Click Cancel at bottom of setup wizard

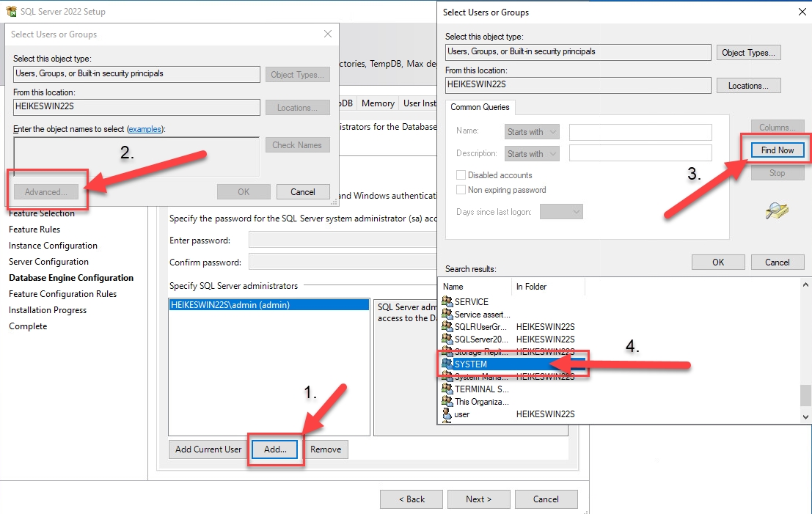(546, 499)
